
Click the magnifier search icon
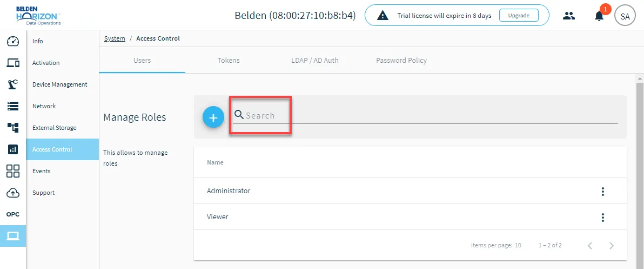point(239,115)
